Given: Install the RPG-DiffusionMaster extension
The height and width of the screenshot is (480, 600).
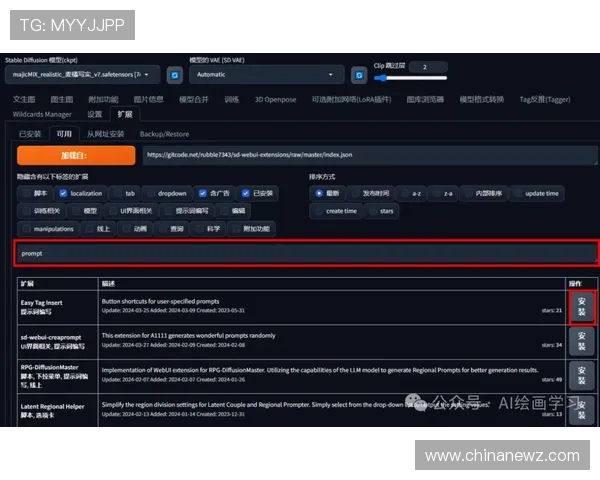Looking at the screenshot, I should pyautogui.click(x=583, y=375).
